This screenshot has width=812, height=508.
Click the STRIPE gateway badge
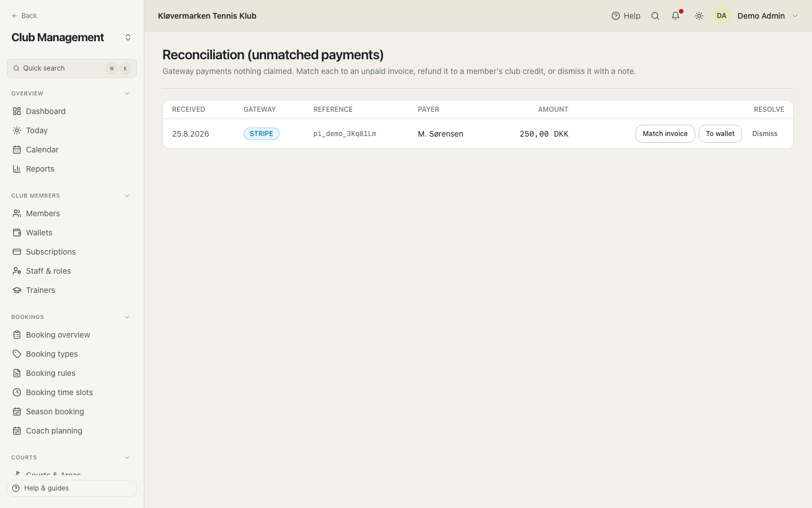point(262,134)
